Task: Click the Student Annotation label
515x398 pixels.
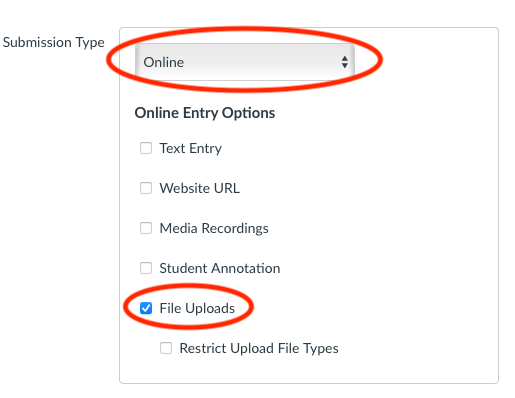Action: coord(220,268)
